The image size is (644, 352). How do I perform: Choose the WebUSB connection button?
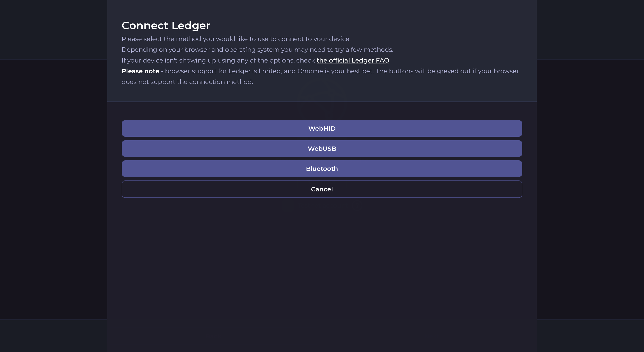[322, 149]
